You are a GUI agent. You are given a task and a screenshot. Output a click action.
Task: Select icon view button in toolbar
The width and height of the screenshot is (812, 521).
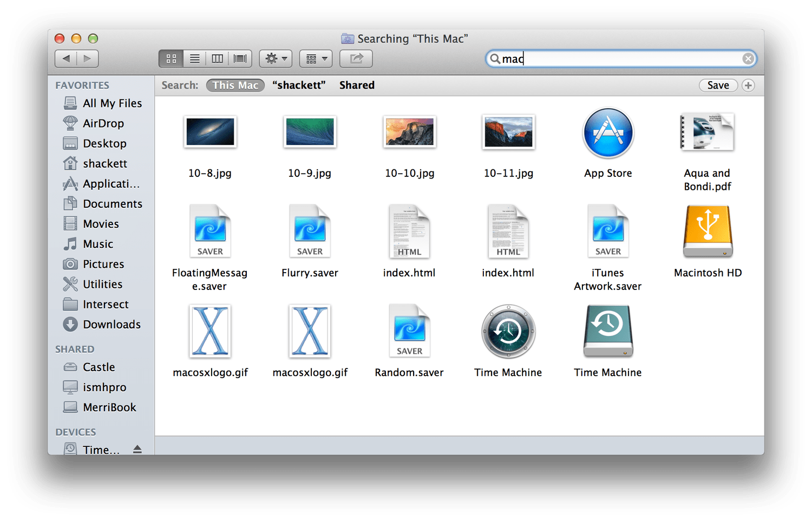tap(171, 58)
